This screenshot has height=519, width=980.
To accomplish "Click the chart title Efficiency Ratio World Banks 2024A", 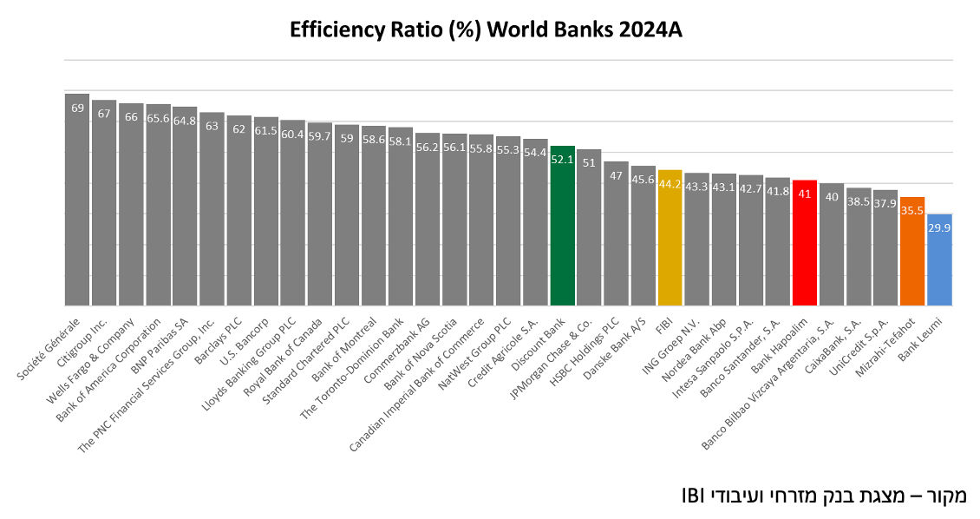I will (486, 30).
